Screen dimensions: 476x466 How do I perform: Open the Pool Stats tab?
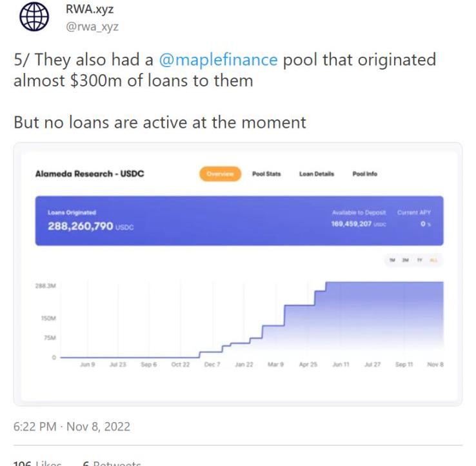click(266, 174)
